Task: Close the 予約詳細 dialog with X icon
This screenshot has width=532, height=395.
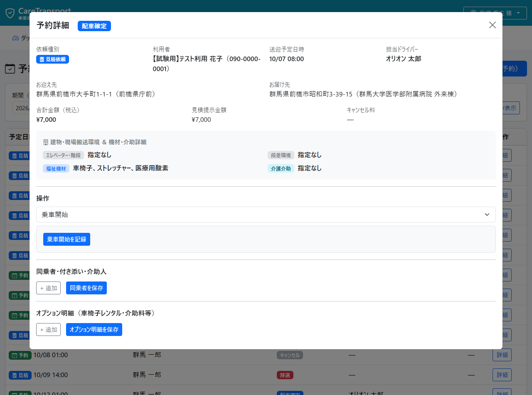Action: click(493, 25)
